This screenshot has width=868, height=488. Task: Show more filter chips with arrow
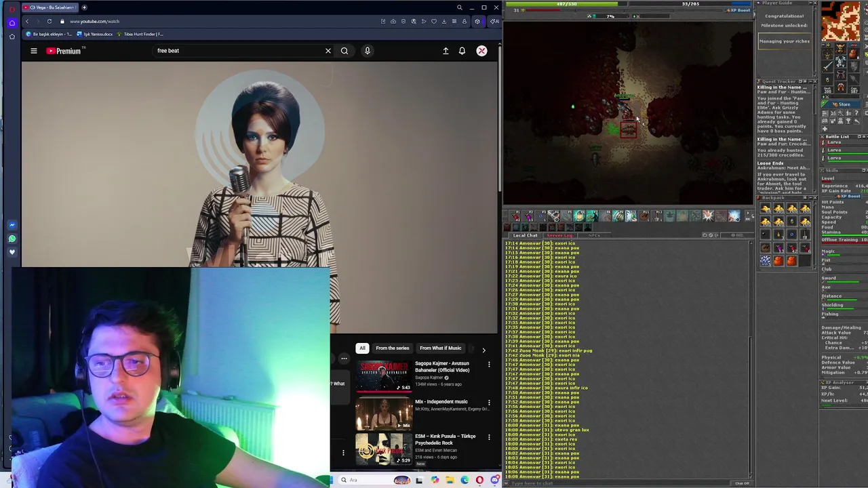click(484, 350)
